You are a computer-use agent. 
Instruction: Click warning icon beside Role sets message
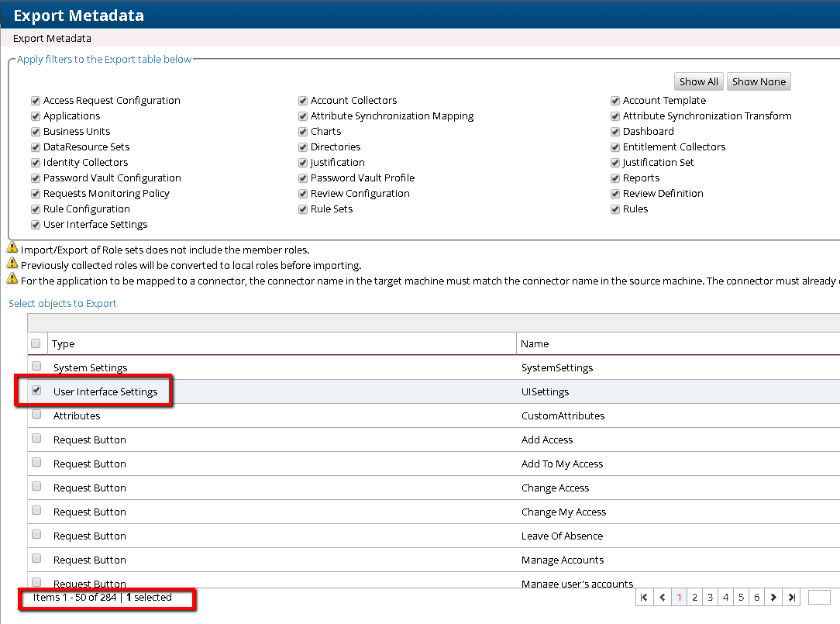tap(12, 249)
